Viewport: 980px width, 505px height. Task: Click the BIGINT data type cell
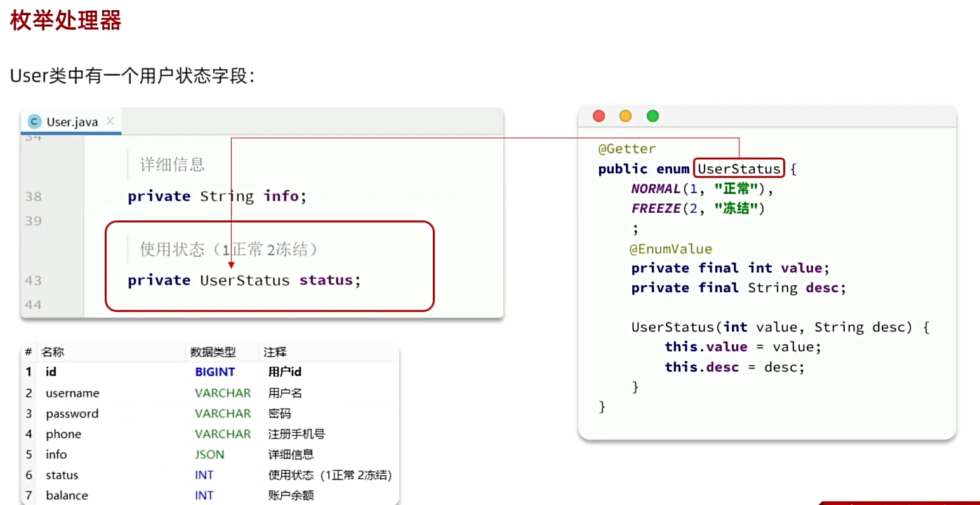[x=215, y=372]
